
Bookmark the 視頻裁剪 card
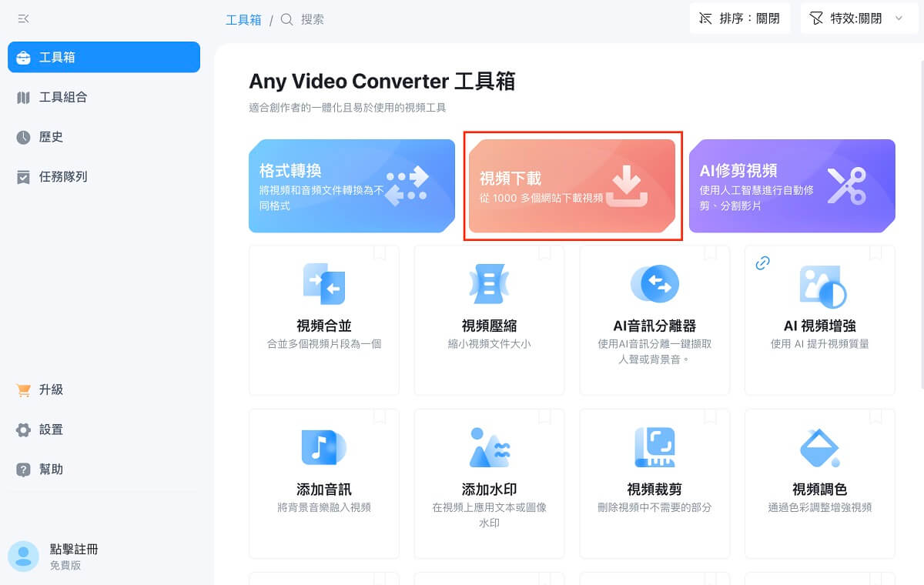[710, 416]
